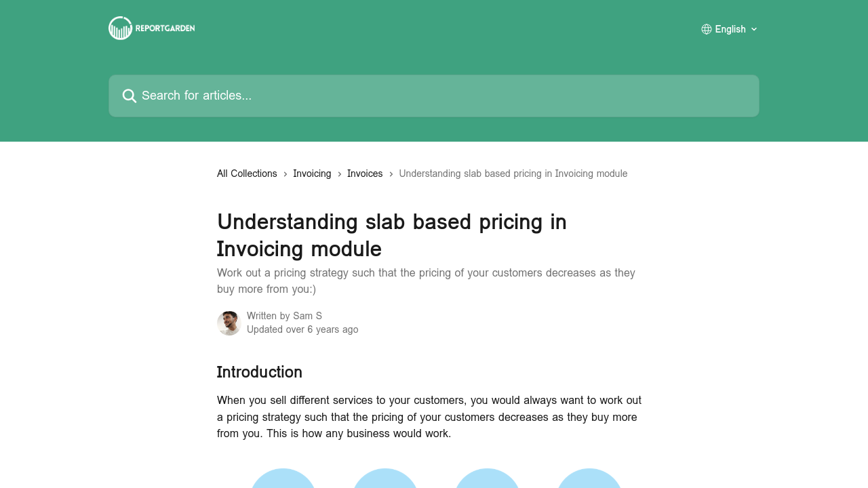Click the third blue circle image
868x488 pixels.
tap(487, 479)
